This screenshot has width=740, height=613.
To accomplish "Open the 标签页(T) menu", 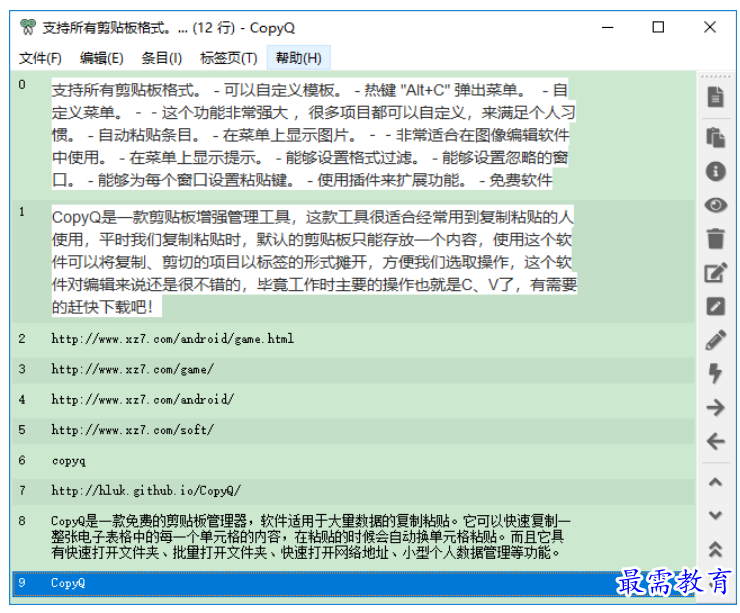I will [229, 58].
